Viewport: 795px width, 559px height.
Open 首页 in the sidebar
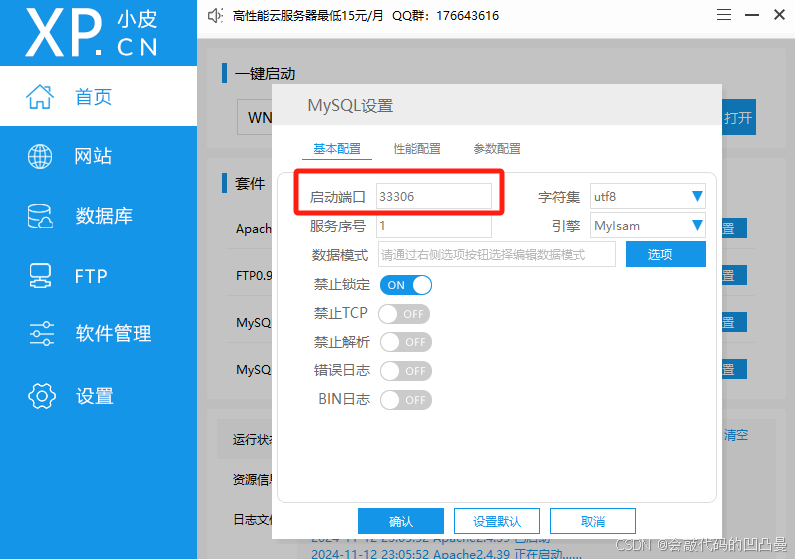tap(98, 96)
